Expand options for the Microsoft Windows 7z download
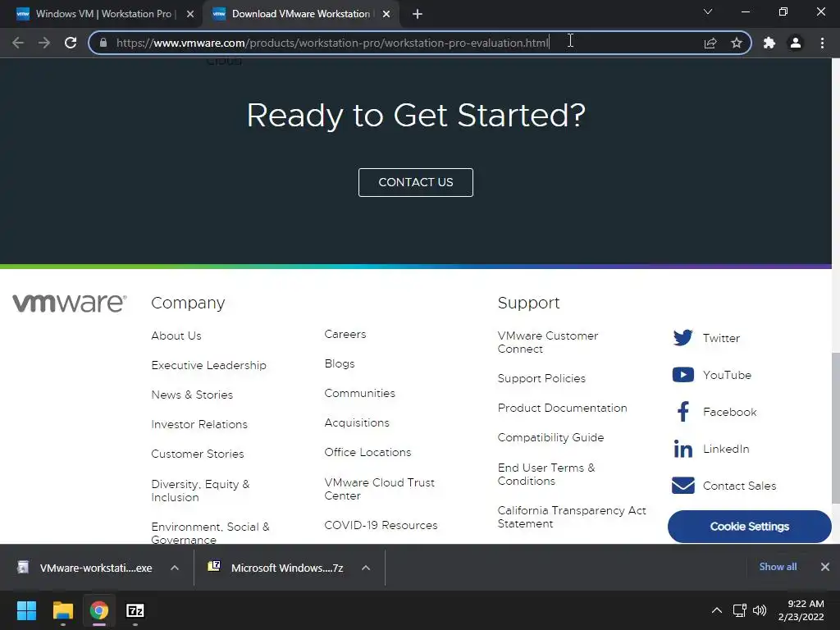Image resolution: width=840 pixels, height=630 pixels. [x=366, y=568]
